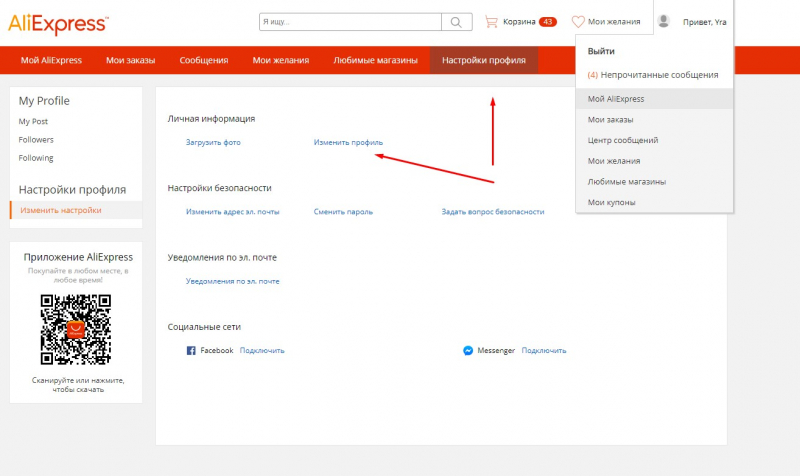Click the My Profile sidebar heading
Viewport: 800px width, 476px height.
pyautogui.click(x=44, y=101)
